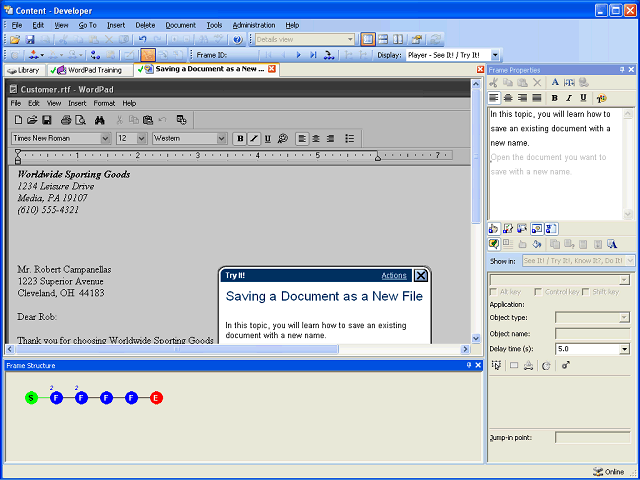This screenshot has height=480, width=640.
Task: Click the WordPad font color palette icon
Action: click(x=282, y=138)
